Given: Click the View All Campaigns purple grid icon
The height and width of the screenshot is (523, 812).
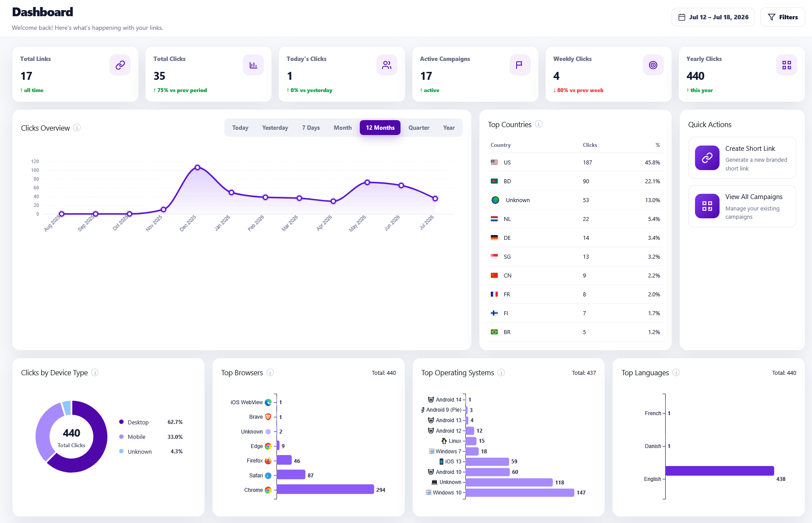Looking at the screenshot, I should [707, 206].
